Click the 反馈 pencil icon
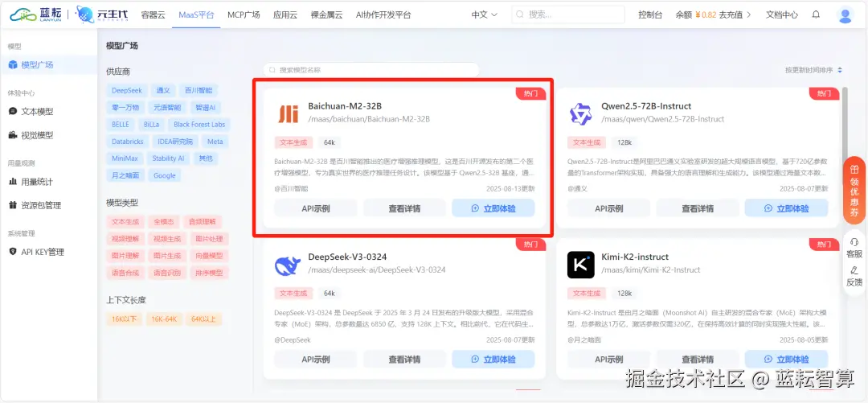The width and height of the screenshot is (868, 403). coord(854,270)
